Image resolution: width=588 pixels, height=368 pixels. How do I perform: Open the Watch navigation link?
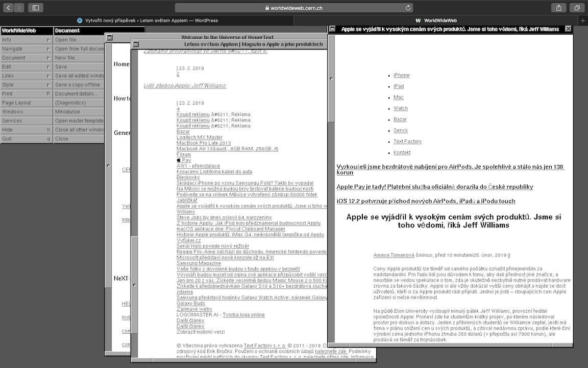point(401,108)
